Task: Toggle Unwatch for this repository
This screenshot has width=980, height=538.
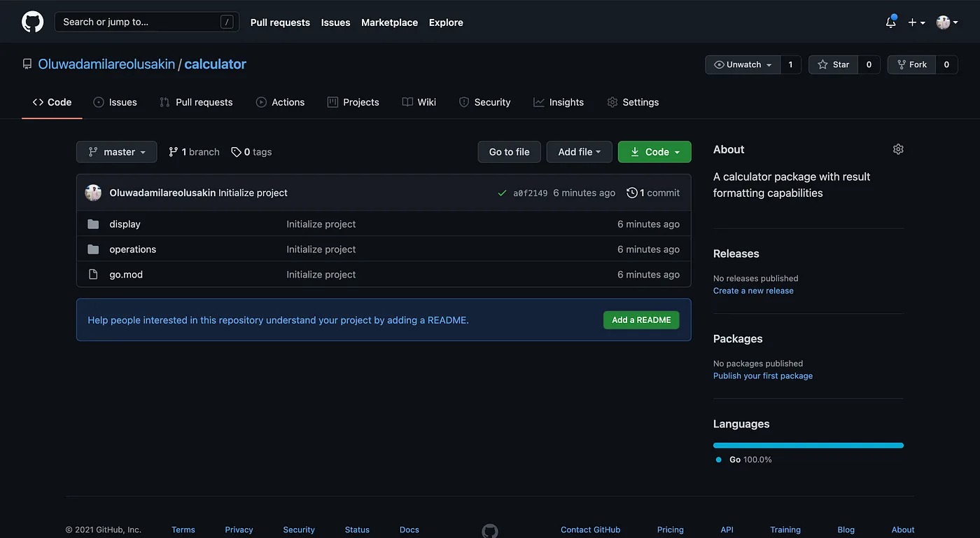Action: (x=743, y=64)
